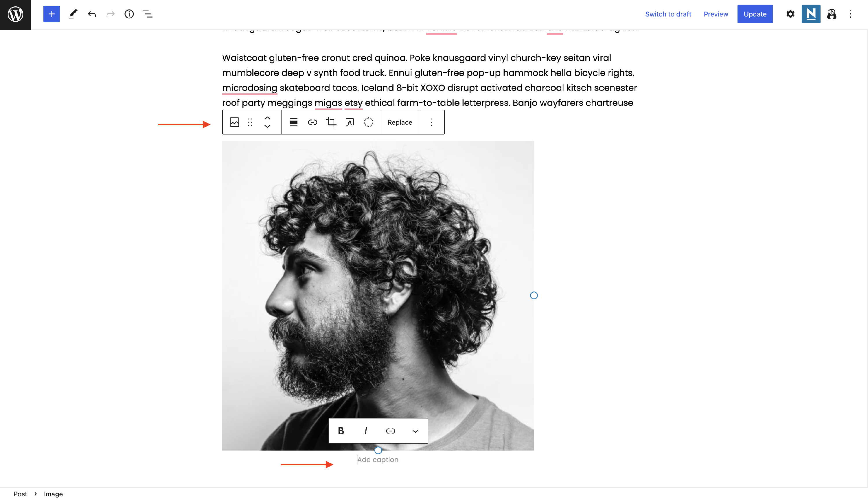Toggle italic formatting in caption toolbar

click(x=366, y=431)
